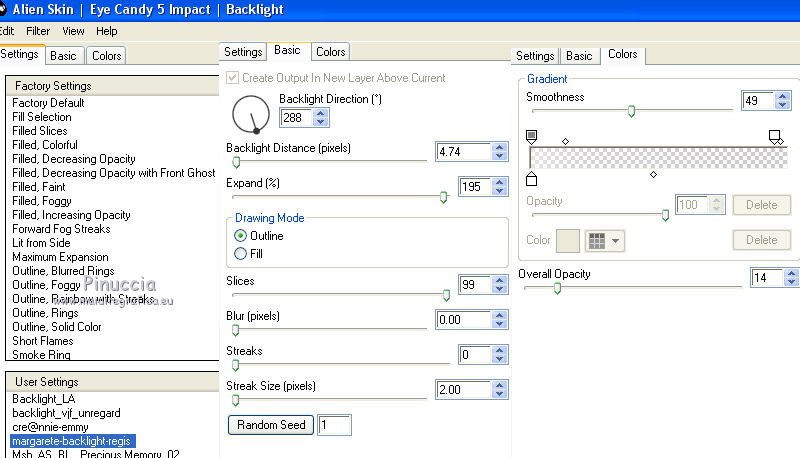Select Short Flames preset
Image resolution: width=800 pixels, height=458 pixels.
tap(43, 341)
